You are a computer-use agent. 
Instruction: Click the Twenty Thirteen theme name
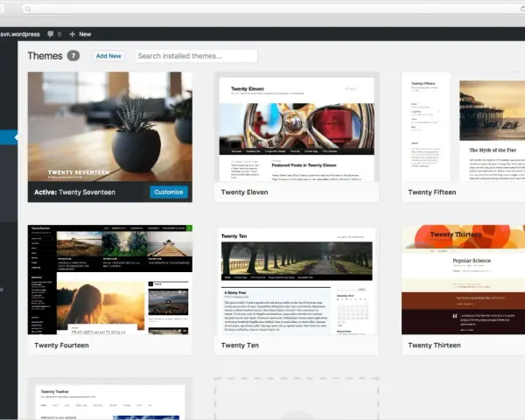[x=434, y=346]
